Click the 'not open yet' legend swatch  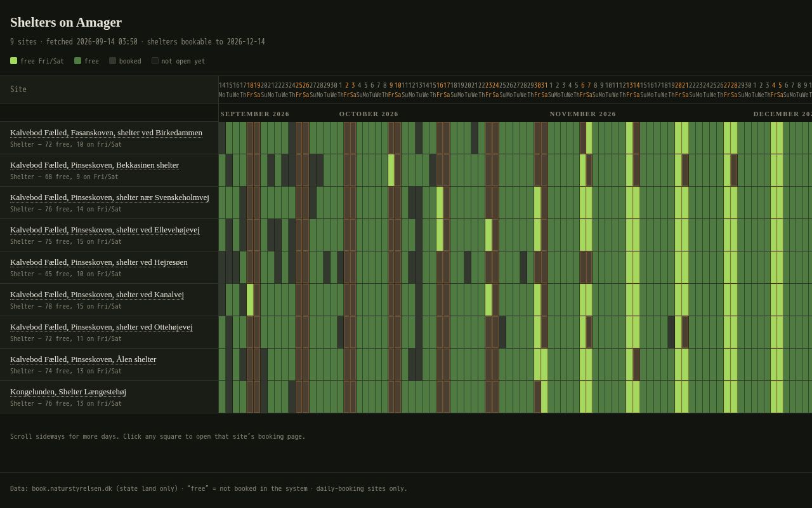(155, 61)
